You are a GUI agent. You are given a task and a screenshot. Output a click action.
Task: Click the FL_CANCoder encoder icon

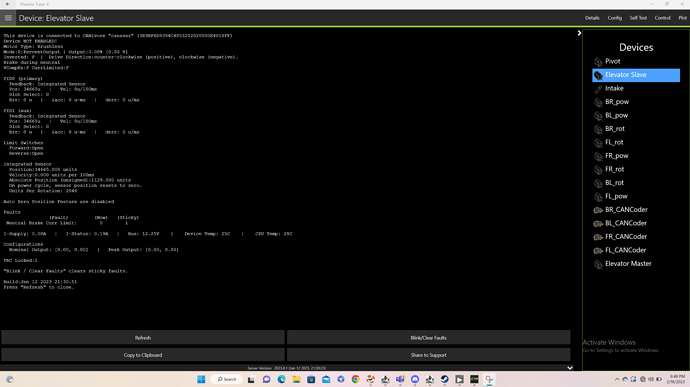click(x=598, y=251)
